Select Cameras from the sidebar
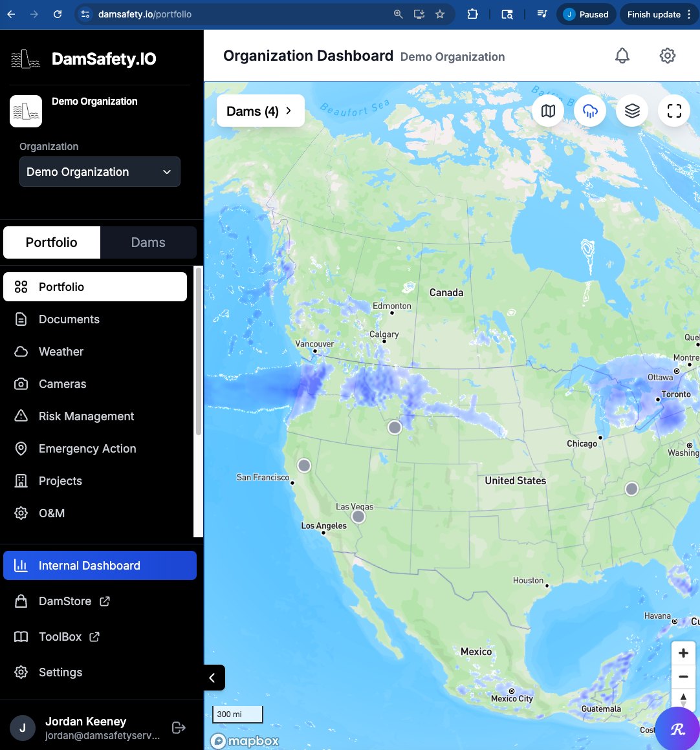 pyautogui.click(x=62, y=383)
